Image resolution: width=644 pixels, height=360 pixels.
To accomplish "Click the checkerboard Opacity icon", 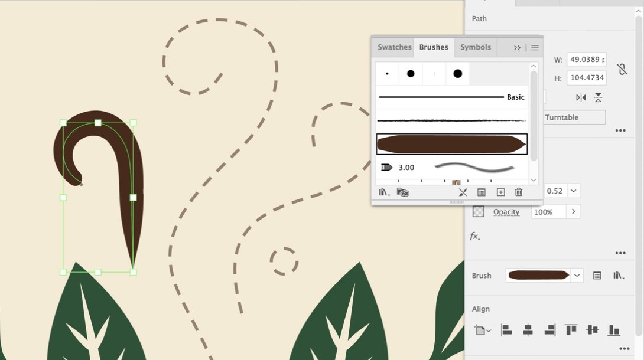I will pyautogui.click(x=479, y=211).
